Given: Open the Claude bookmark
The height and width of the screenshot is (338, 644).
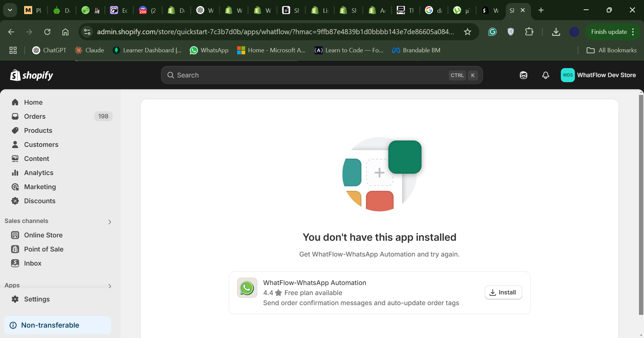Looking at the screenshot, I should click(90, 50).
